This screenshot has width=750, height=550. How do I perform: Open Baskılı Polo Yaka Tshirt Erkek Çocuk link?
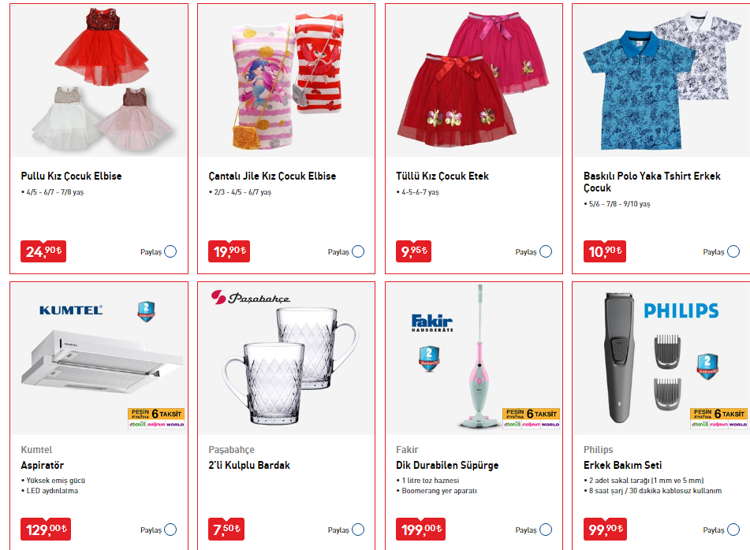click(651, 182)
